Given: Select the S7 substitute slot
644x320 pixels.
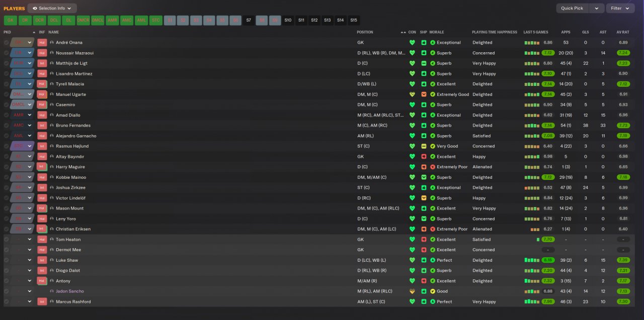Looking at the screenshot, I should (x=249, y=21).
